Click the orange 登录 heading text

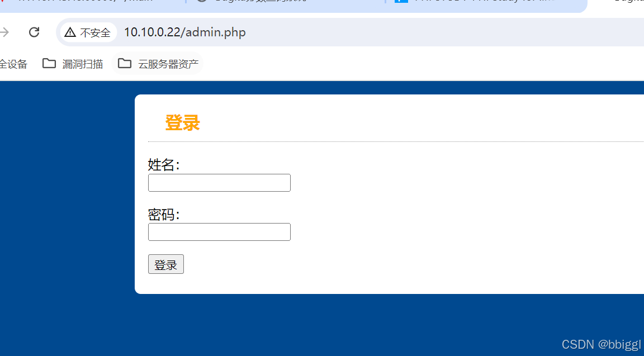click(x=182, y=123)
